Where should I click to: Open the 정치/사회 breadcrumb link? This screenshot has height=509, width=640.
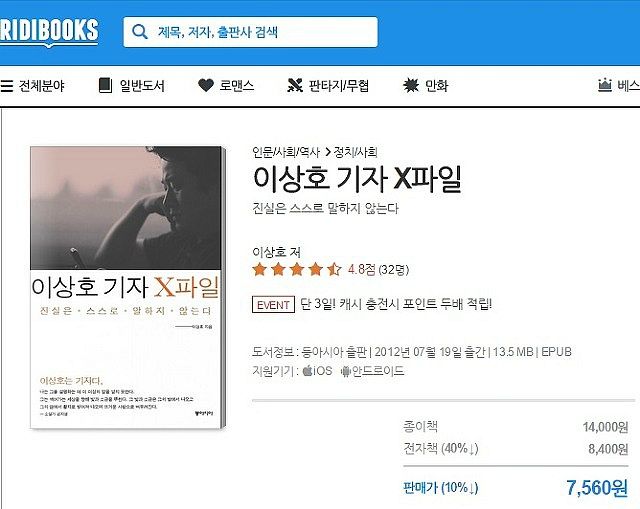(356, 152)
